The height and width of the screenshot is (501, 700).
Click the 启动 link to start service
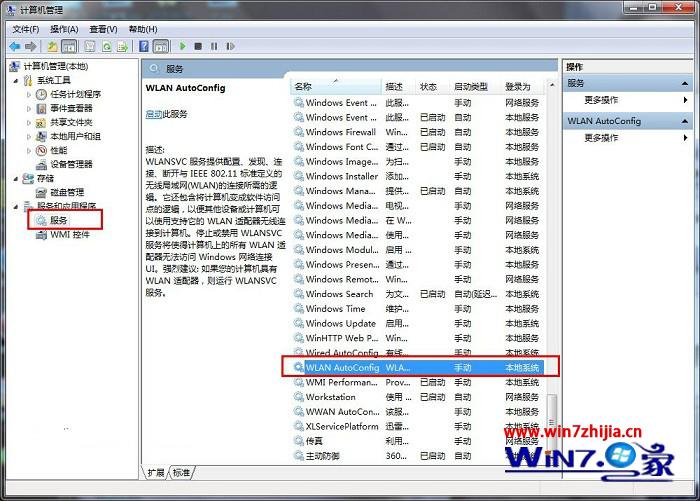[x=154, y=114]
